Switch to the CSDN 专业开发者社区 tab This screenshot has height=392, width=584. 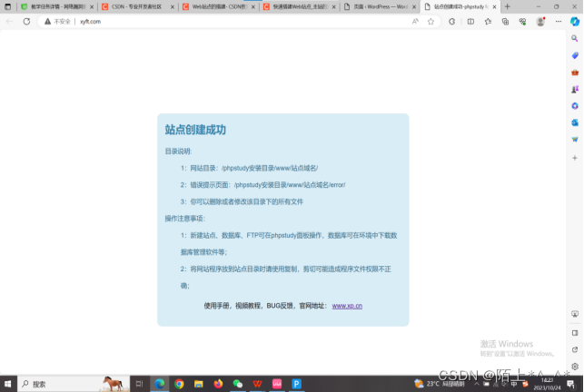136,6
